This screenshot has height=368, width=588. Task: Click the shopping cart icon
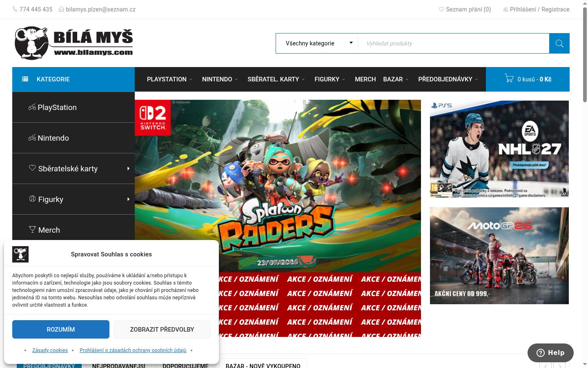(509, 78)
